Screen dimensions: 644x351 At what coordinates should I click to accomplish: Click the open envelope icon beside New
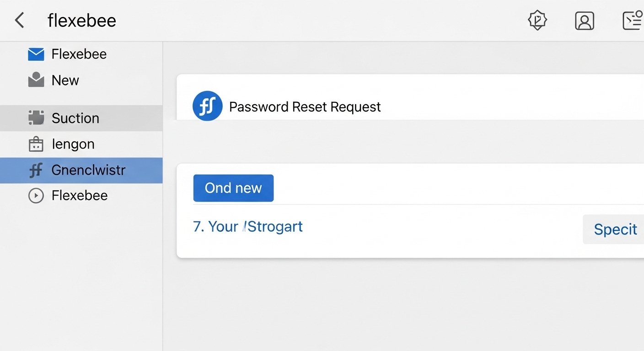click(36, 80)
